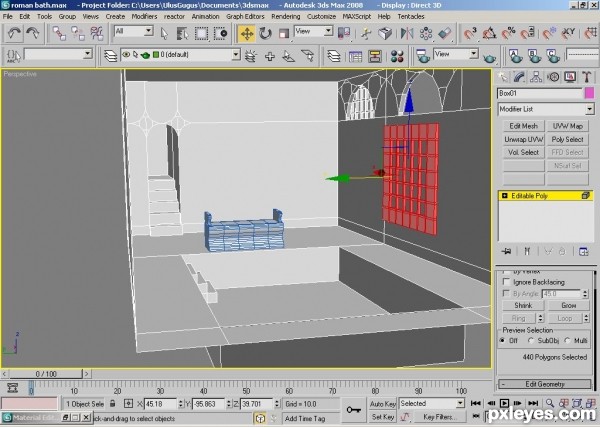600x427 pixels.
Task: Toggle the Selection Lock padlock icon
Action: click(112, 403)
